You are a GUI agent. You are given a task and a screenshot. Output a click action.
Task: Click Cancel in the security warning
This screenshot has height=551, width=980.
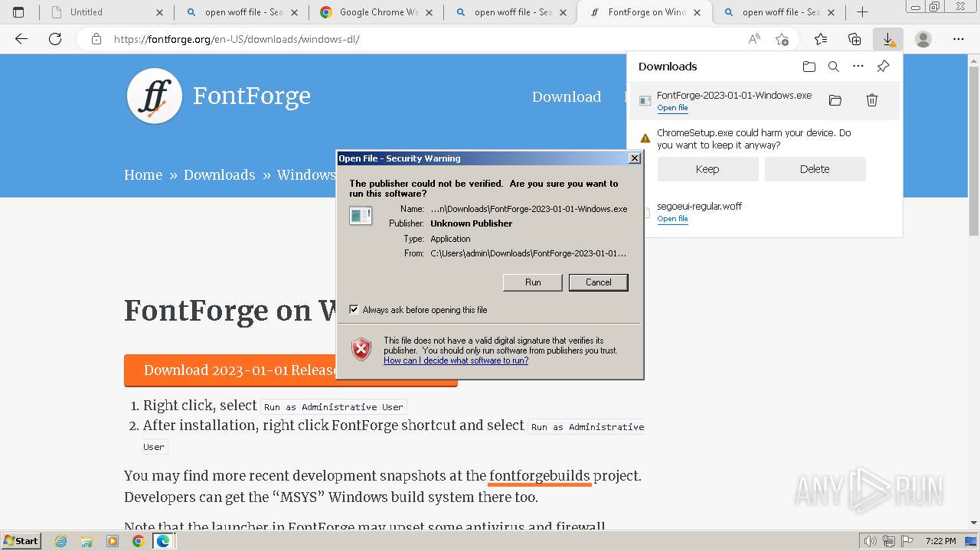(x=599, y=282)
